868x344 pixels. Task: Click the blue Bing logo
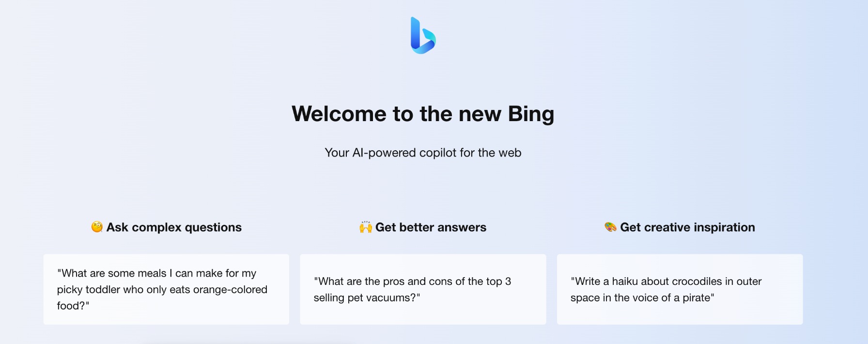tap(423, 35)
